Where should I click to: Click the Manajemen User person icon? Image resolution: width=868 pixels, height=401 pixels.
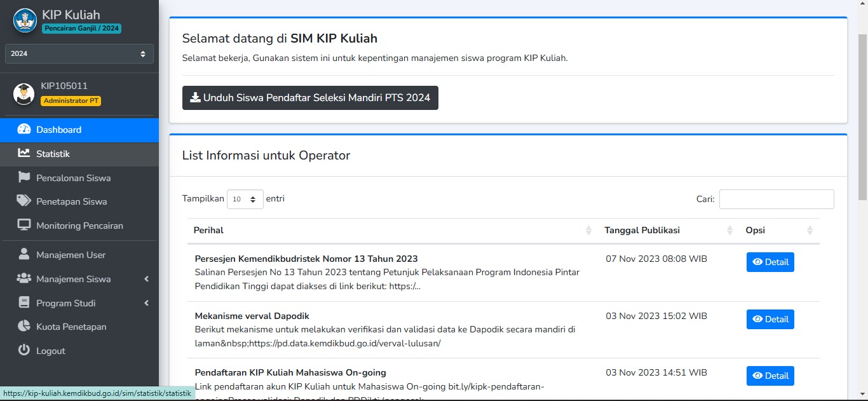tap(24, 254)
